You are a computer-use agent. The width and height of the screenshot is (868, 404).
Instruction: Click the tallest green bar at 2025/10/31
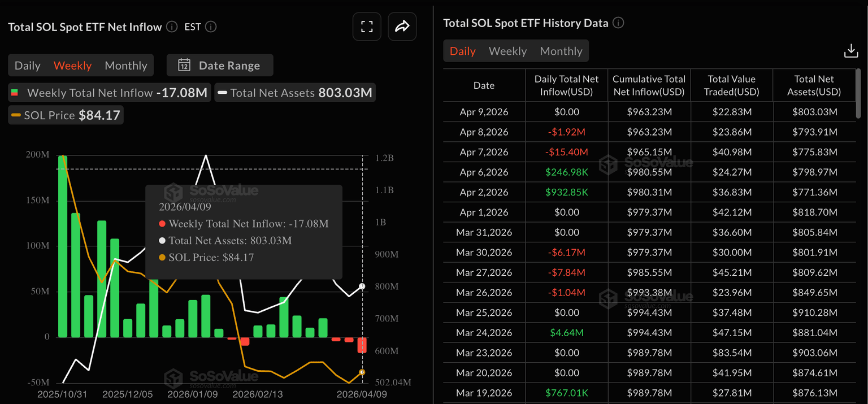pyautogui.click(x=63, y=246)
